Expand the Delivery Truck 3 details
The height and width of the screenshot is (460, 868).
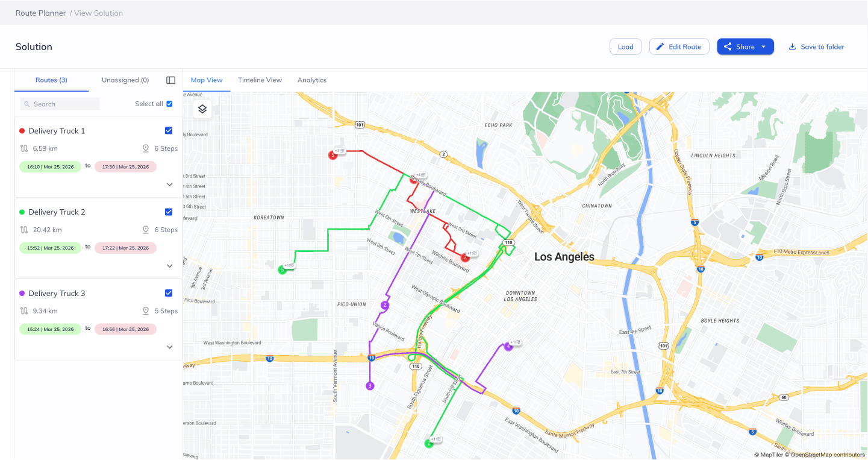click(x=169, y=347)
